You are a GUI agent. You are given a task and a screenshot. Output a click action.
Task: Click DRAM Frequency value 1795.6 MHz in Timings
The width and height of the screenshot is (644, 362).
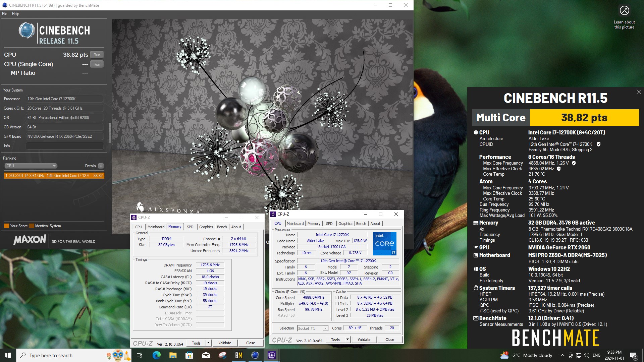(210, 265)
